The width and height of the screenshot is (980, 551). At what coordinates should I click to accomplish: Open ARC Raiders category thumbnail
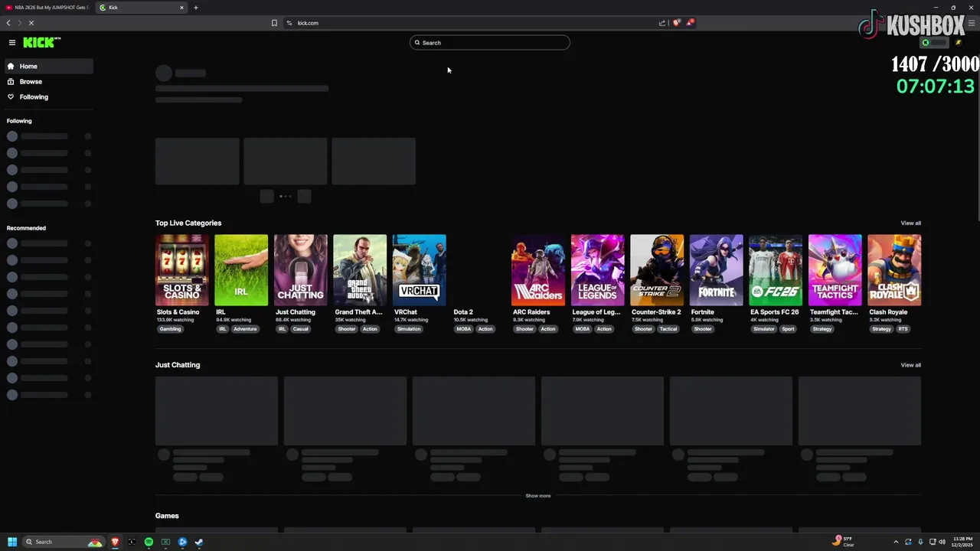[x=538, y=270]
